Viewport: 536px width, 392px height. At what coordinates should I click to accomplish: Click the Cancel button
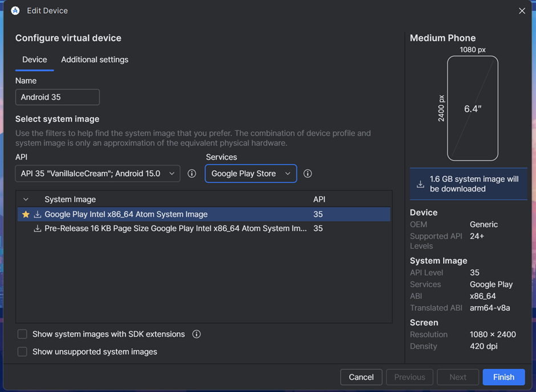coord(361,377)
